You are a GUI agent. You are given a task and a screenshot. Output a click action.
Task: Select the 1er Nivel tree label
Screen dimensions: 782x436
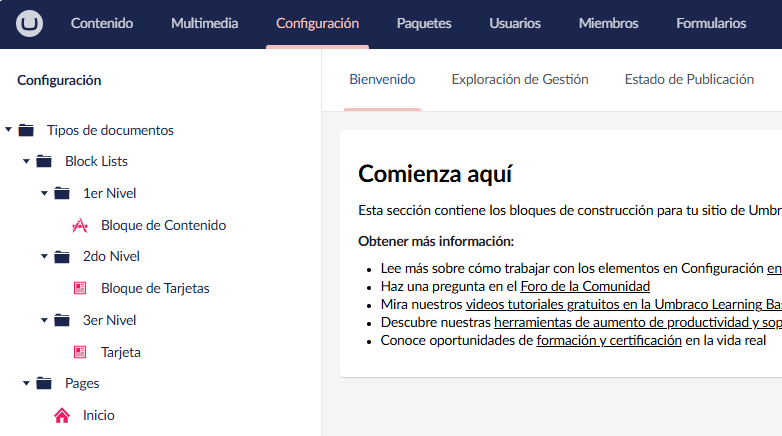[109, 193]
